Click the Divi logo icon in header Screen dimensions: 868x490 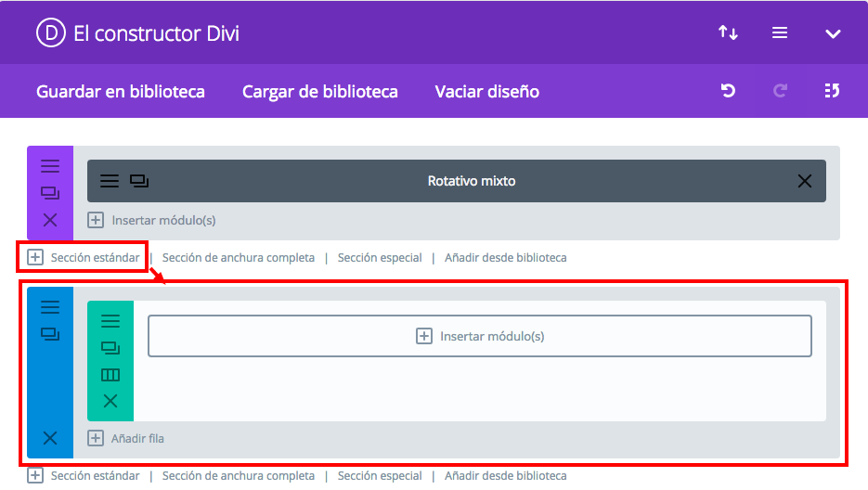pos(50,33)
